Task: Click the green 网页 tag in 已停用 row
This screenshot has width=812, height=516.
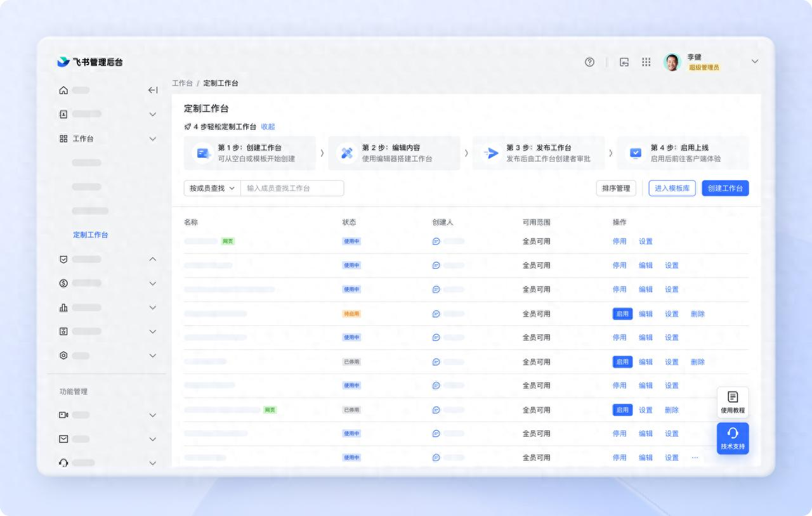Action: click(270, 410)
